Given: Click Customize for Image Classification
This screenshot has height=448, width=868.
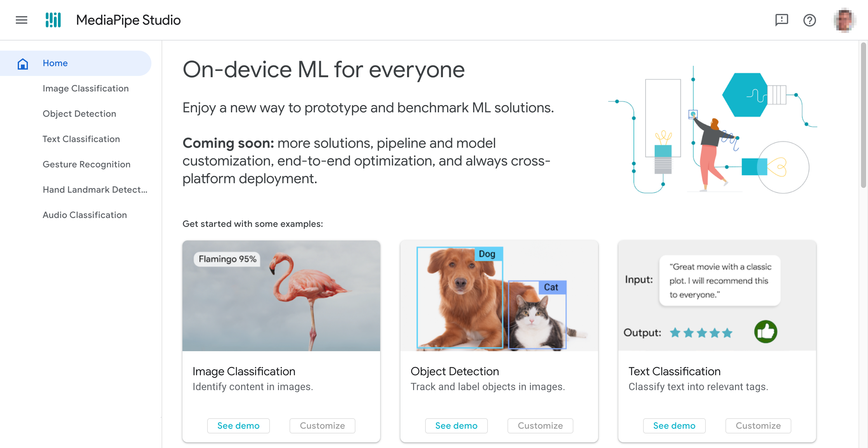Looking at the screenshot, I should (321, 425).
